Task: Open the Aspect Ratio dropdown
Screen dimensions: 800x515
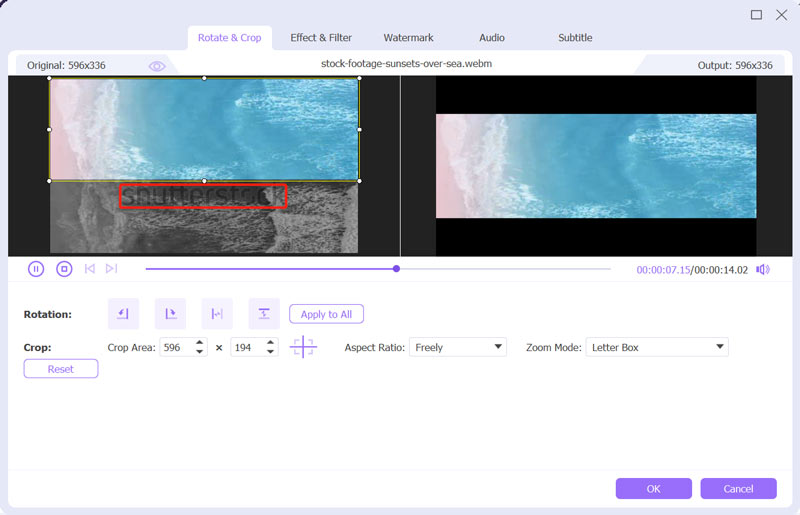Action: pos(458,347)
